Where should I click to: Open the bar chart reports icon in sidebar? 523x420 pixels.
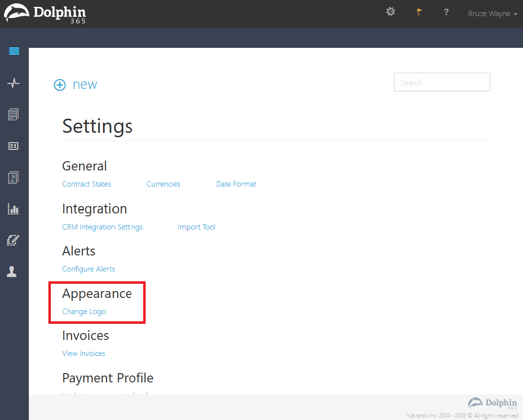point(13,209)
